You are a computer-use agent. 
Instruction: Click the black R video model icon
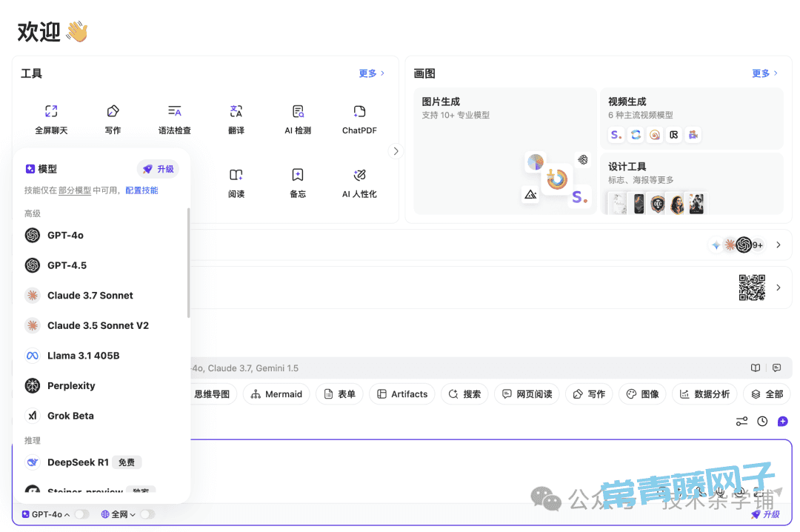pyautogui.click(x=674, y=135)
